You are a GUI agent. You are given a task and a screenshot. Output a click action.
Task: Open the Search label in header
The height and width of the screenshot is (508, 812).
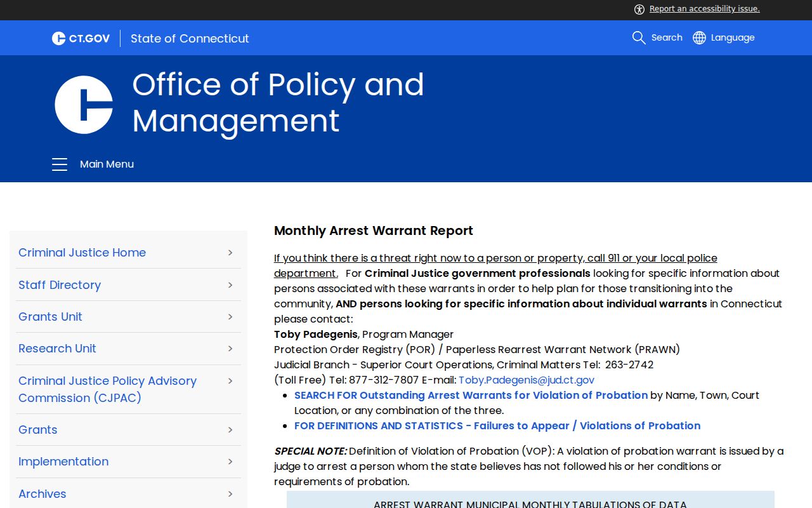667,37
